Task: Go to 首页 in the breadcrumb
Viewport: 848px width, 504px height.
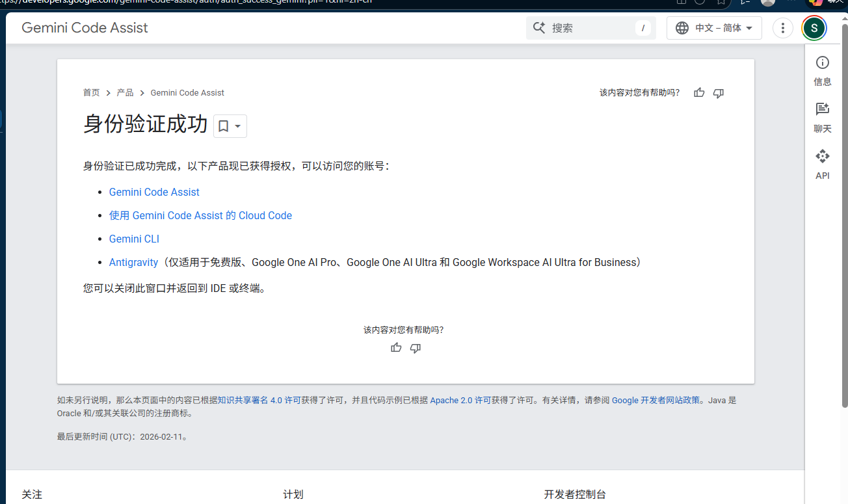Action: (x=92, y=93)
